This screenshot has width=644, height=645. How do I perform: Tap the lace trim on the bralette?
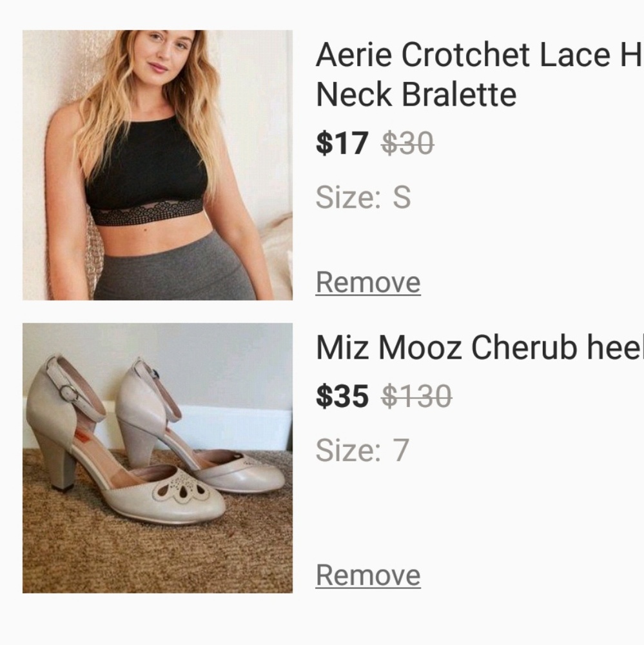click(x=147, y=214)
